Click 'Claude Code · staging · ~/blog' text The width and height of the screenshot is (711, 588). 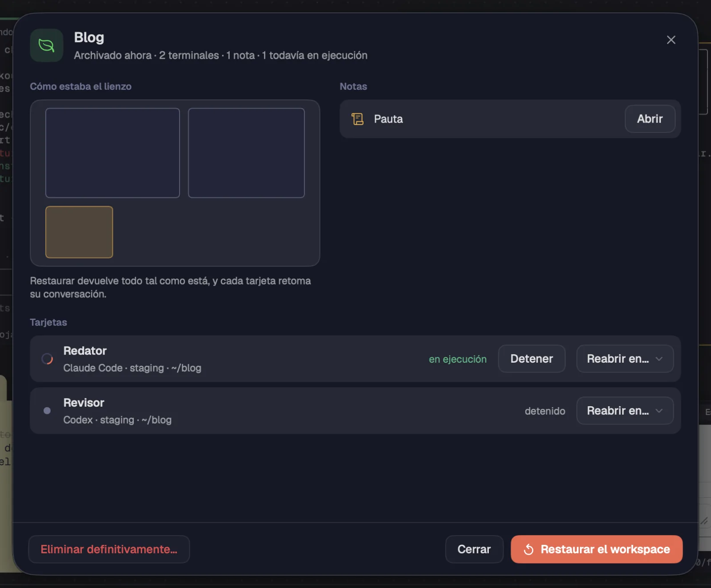[x=132, y=368]
